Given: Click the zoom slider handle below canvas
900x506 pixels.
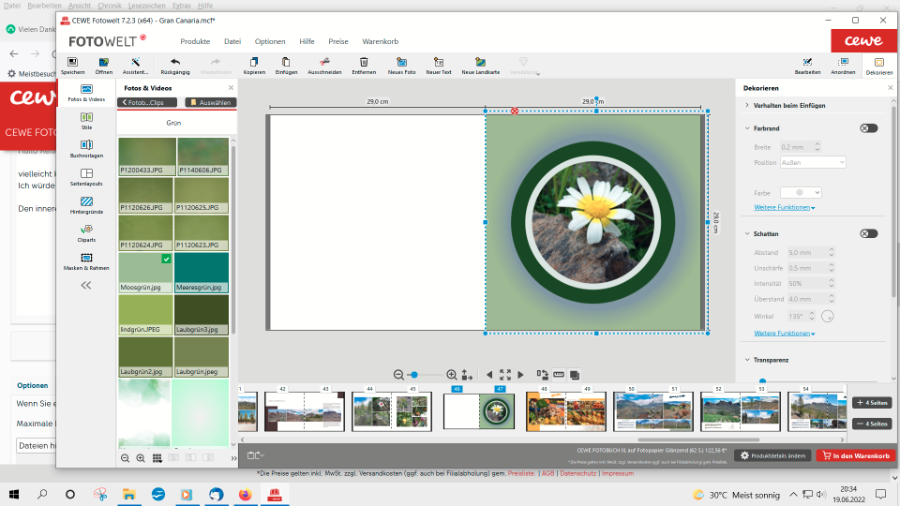Looking at the screenshot, I should point(414,374).
